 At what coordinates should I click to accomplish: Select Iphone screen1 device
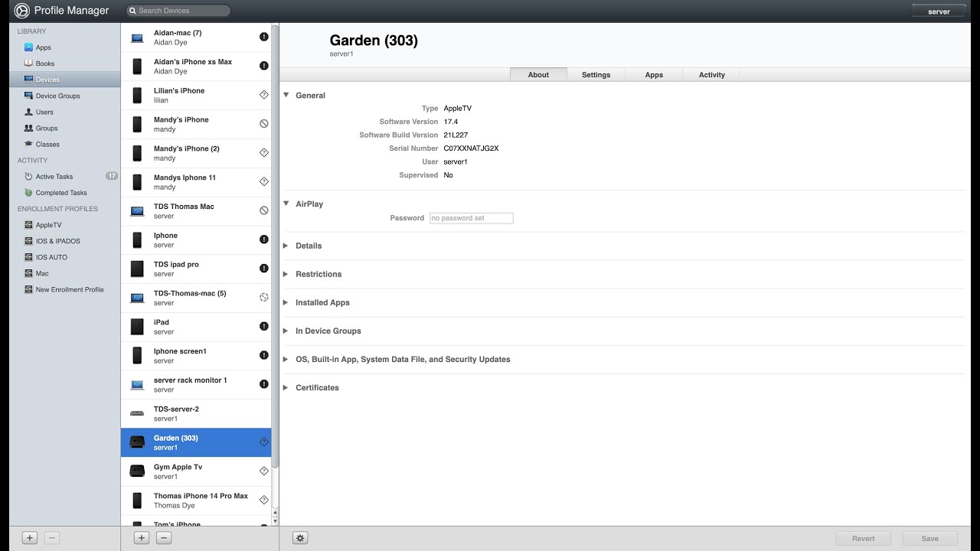[196, 356]
